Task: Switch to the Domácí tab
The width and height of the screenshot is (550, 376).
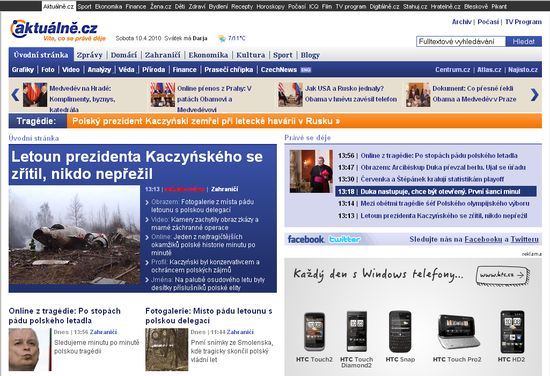Action: (x=124, y=55)
